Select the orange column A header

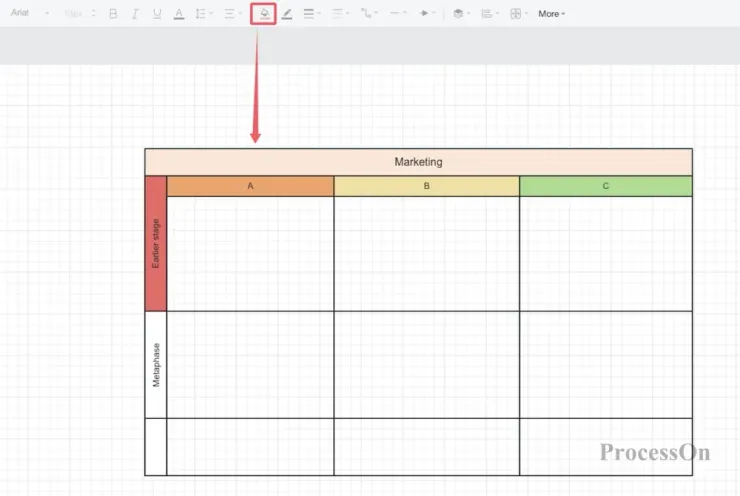(250, 186)
